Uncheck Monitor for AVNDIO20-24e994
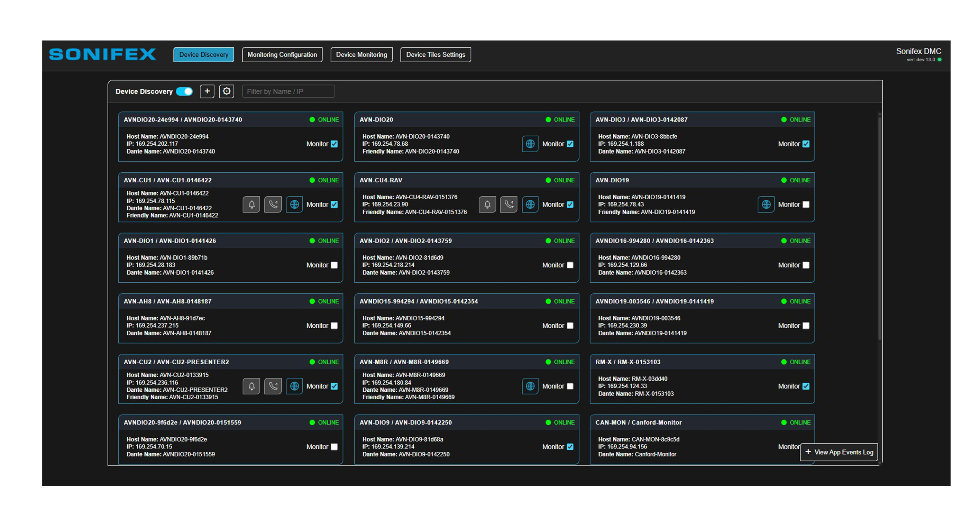980x519 pixels. point(334,144)
